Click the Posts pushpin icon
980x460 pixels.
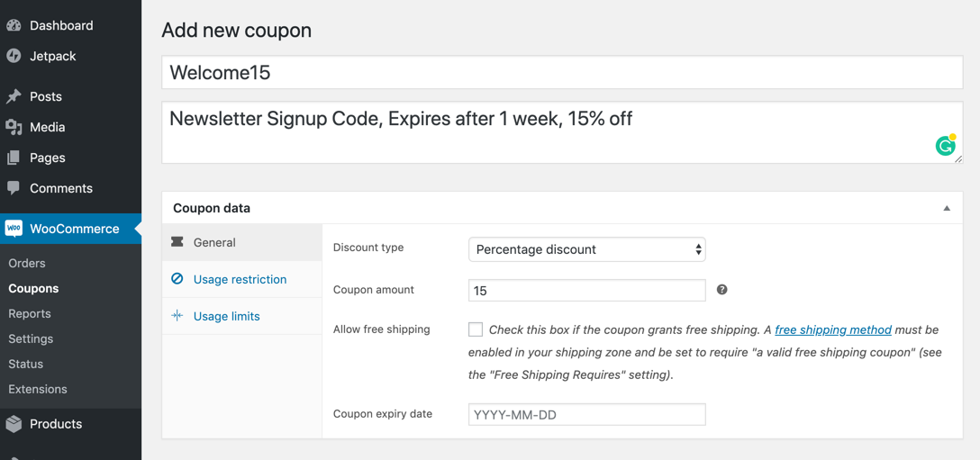click(14, 97)
